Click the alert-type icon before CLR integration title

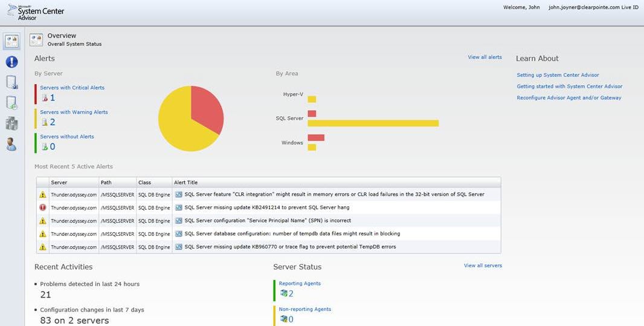tap(179, 194)
